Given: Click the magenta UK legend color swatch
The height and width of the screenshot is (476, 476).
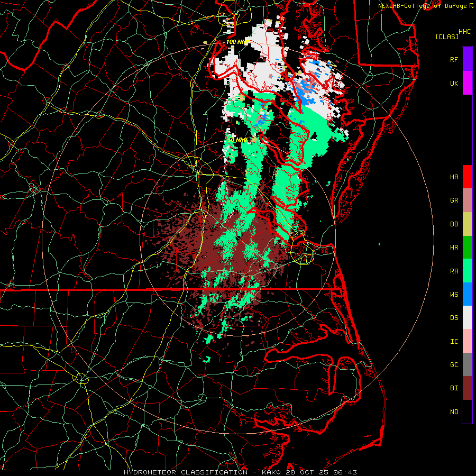Looking at the screenshot, I should click(467, 83).
